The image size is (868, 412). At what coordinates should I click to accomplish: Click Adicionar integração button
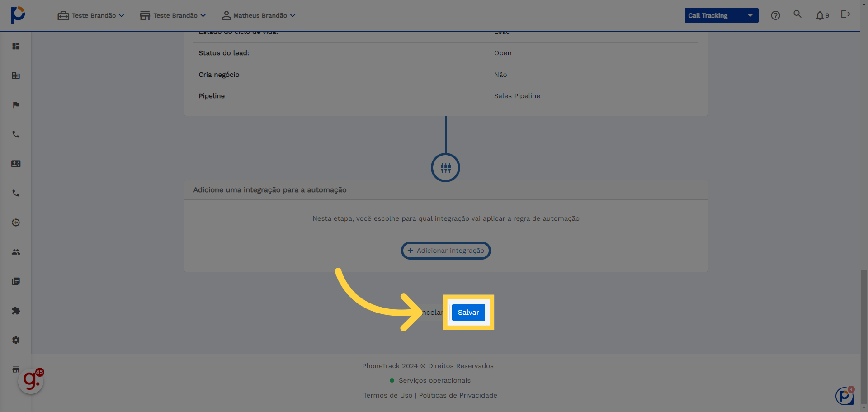click(446, 251)
